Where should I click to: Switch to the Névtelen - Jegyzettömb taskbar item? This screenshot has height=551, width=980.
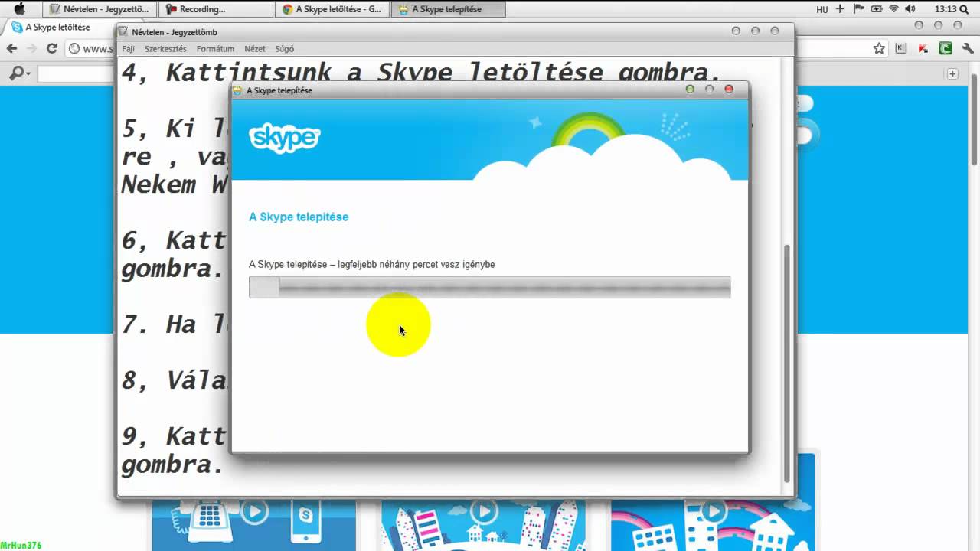pos(100,9)
